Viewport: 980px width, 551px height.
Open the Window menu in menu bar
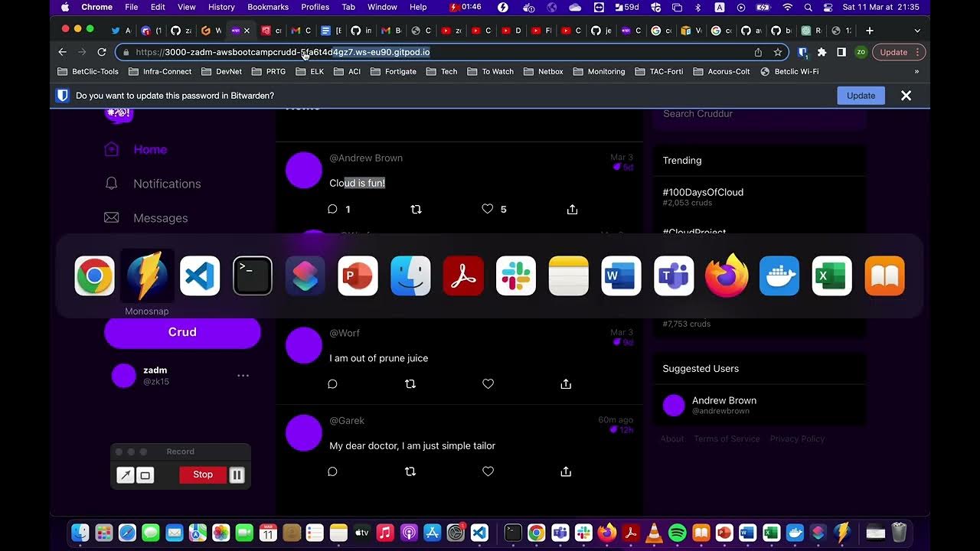(x=382, y=7)
